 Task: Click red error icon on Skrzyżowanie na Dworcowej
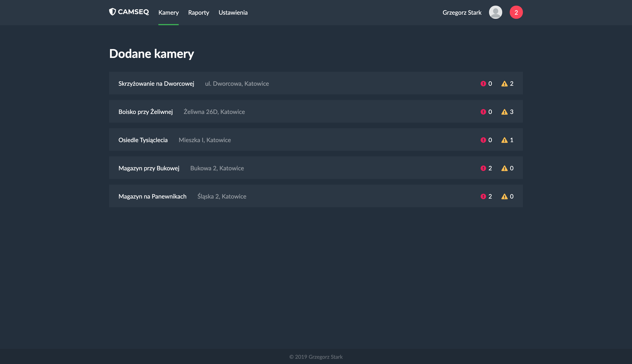coord(483,83)
